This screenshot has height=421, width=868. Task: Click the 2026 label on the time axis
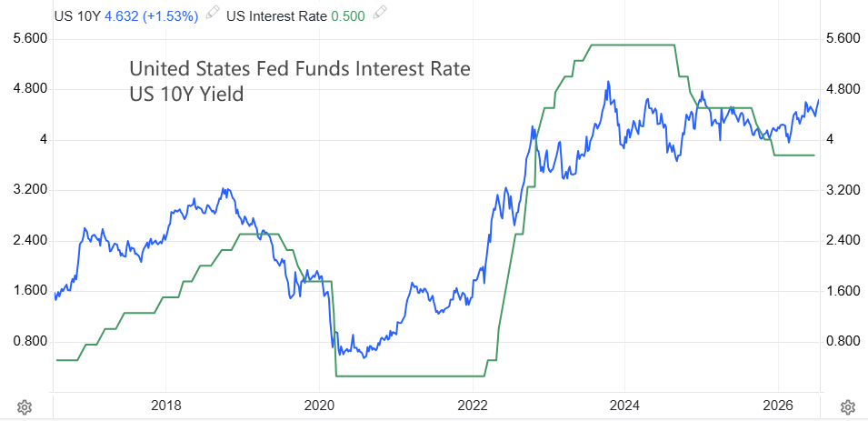778,406
